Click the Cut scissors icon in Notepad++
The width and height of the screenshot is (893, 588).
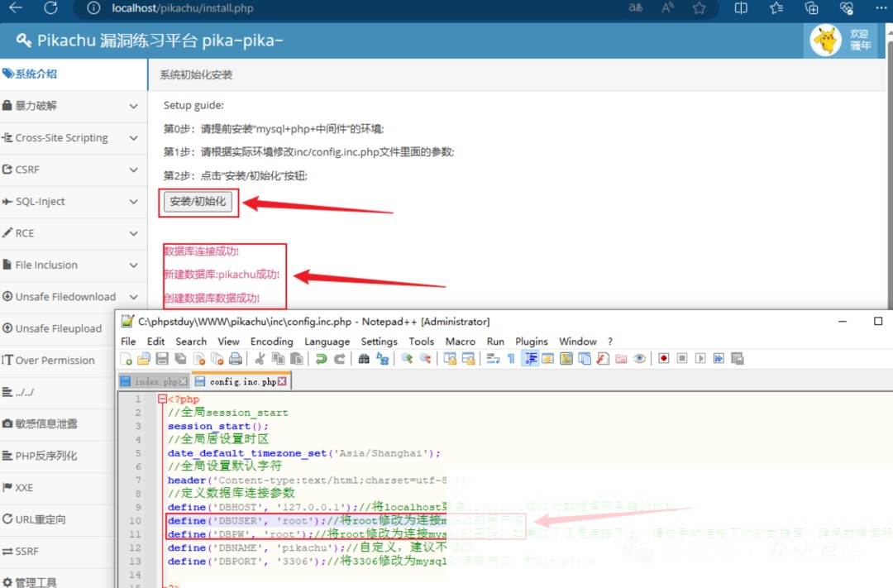260,358
